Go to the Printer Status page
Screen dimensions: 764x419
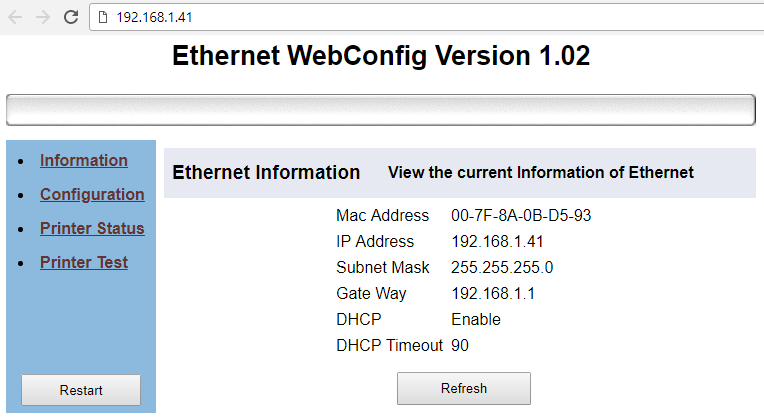click(x=92, y=228)
